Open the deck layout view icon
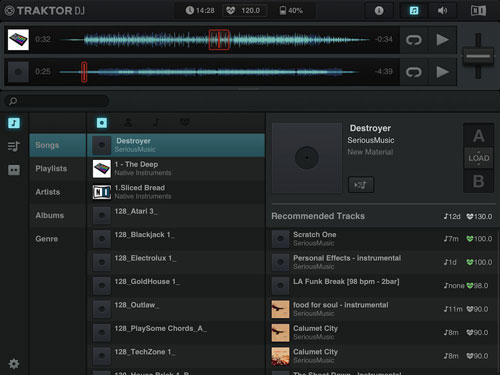Screen dimensions: 500x375 click(x=478, y=11)
